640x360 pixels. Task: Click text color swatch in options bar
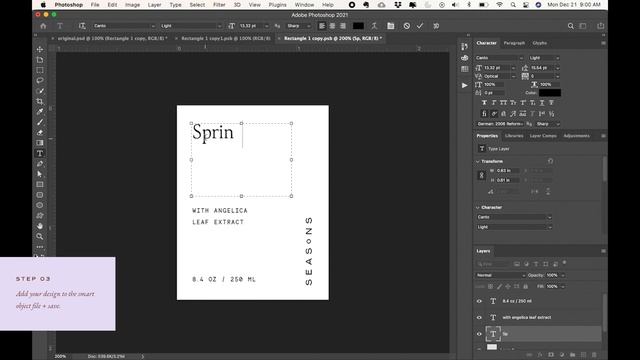tap(358, 26)
